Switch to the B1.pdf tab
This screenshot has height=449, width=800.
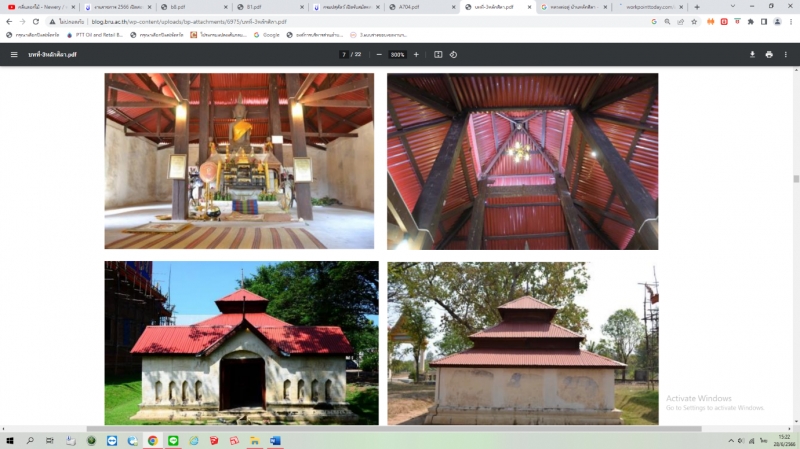click(x=270, y=7)
